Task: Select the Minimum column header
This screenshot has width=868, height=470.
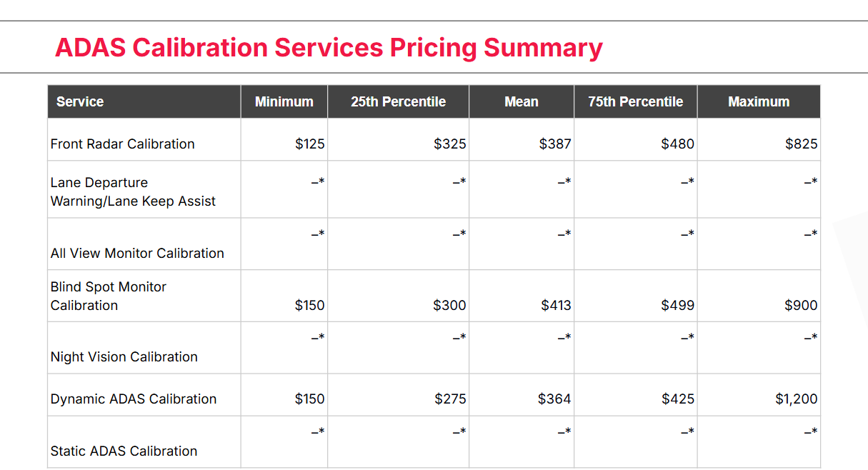Action: coord(284,101)
